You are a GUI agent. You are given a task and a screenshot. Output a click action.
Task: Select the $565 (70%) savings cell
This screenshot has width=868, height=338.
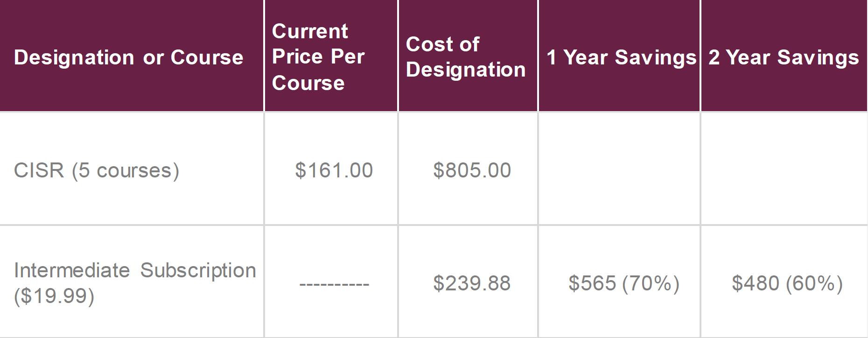pos(619,282)
